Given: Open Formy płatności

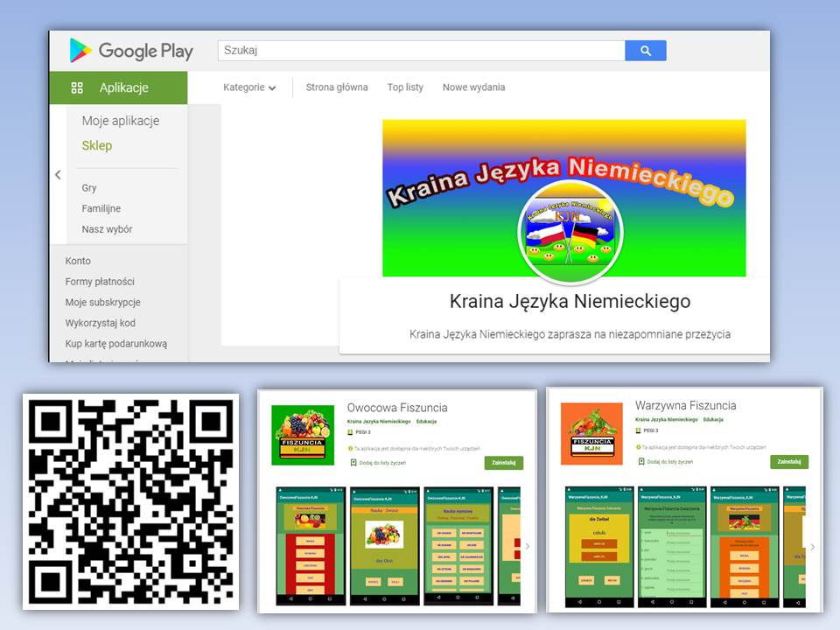Looking at the screenshot, I should point(100,281).
